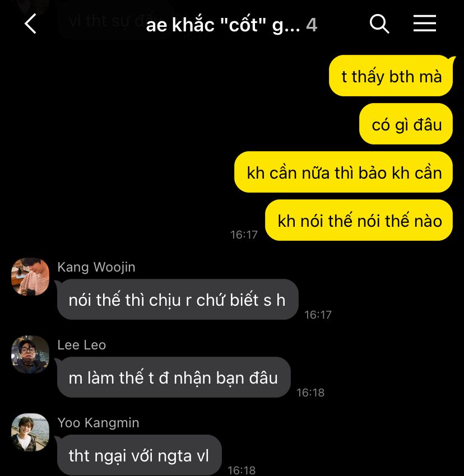Image resolution: width=464 pixels, height=476 pixels.
Task: Click the Yoo Kangmin sender name
Action: pyautogui.click(x=99, y=423)
